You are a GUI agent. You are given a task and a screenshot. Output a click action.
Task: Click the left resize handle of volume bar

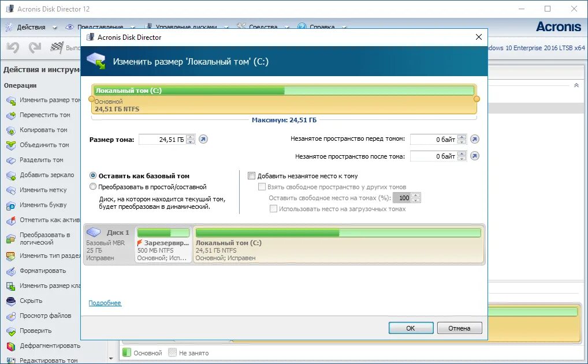tap(91, 99)
